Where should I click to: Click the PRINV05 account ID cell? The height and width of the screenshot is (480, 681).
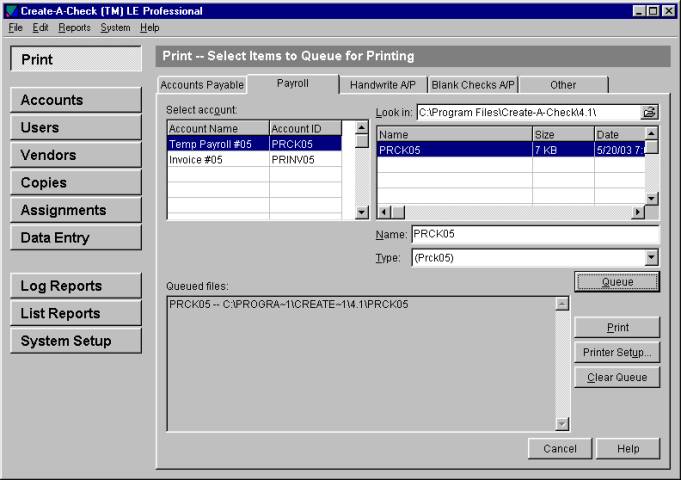(x=305, y=160)
